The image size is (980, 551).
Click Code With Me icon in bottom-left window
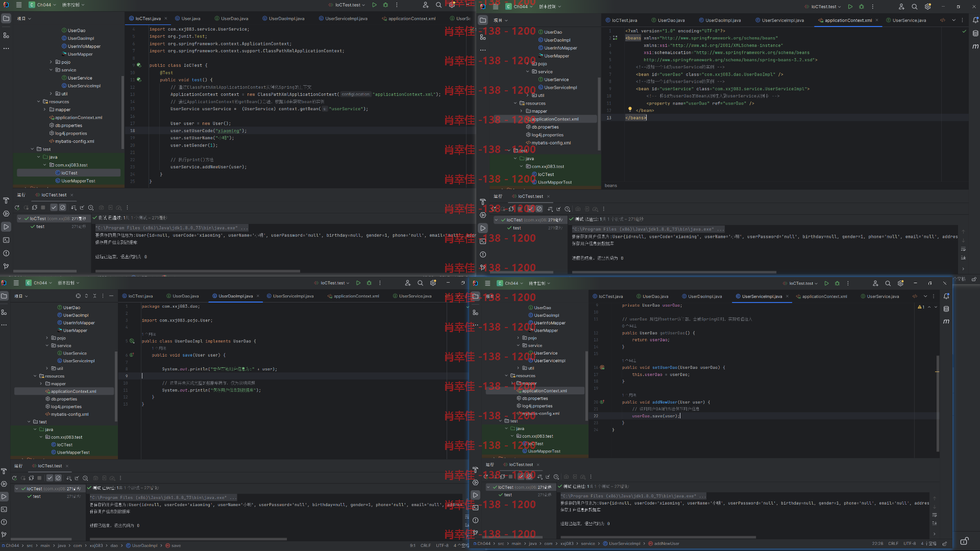point(407,283)
